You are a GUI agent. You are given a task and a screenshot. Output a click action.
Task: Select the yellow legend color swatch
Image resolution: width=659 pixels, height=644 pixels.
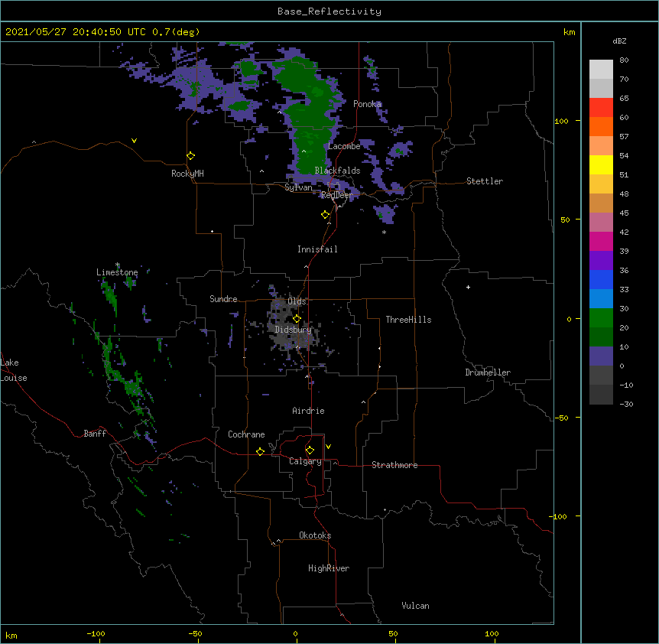[601, 164]
